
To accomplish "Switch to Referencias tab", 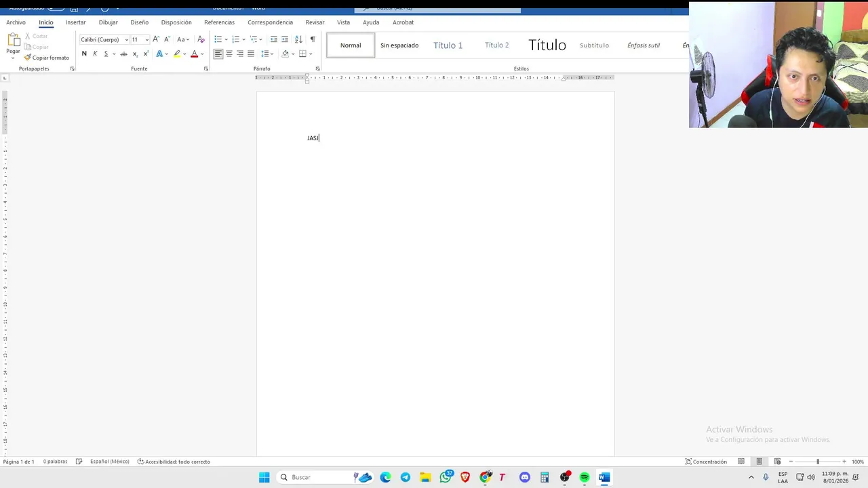I will click(219, 22).
